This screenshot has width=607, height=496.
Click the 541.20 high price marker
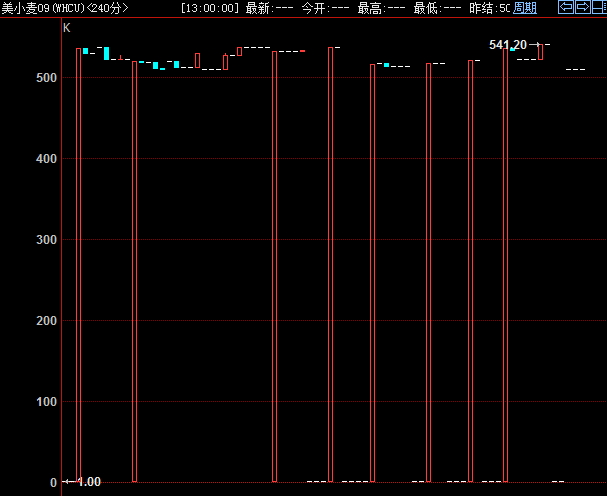point(508,45)
